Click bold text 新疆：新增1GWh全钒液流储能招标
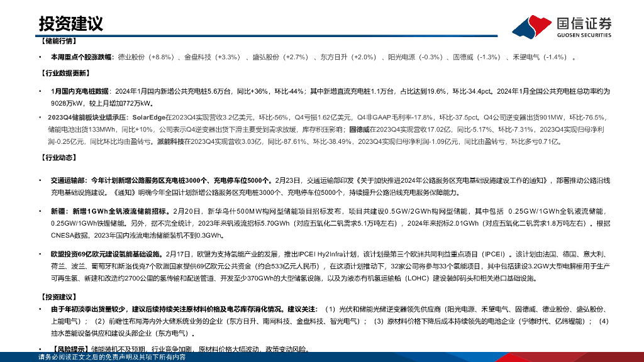Viewport: 644px width, 362px height. coord(109,211)
